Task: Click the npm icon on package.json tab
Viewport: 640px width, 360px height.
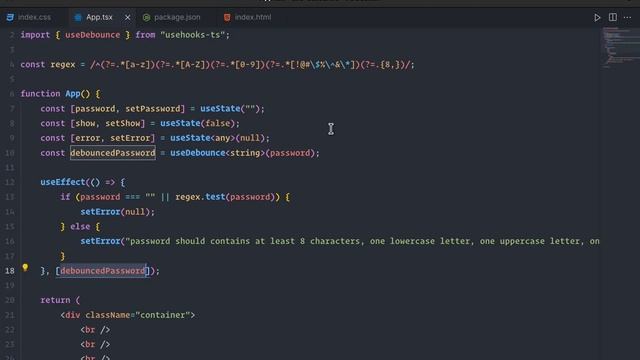Action: (147, 18)
